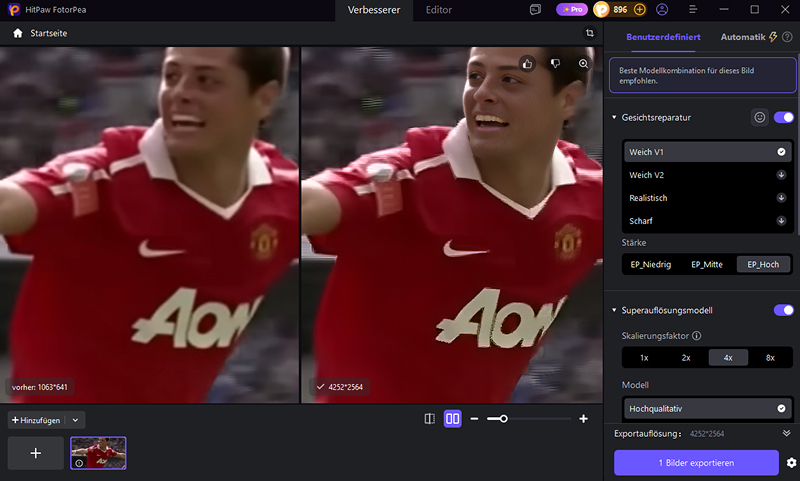Download the Scharf model
Viewport: 800px width, 481px height.
(781, 221)
